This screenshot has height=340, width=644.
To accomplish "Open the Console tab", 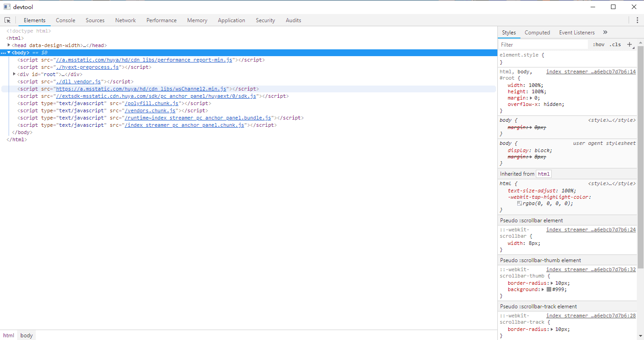I will (66, 20).
